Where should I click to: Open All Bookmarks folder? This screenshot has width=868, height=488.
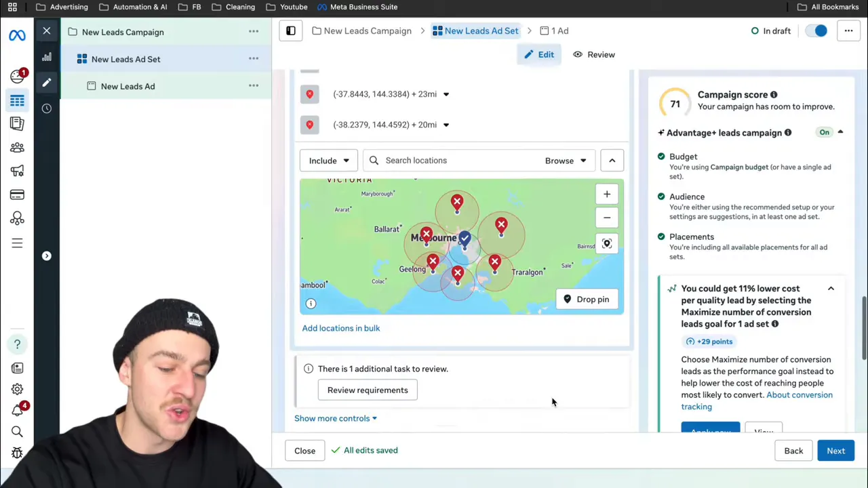click(x=828, y=7)
